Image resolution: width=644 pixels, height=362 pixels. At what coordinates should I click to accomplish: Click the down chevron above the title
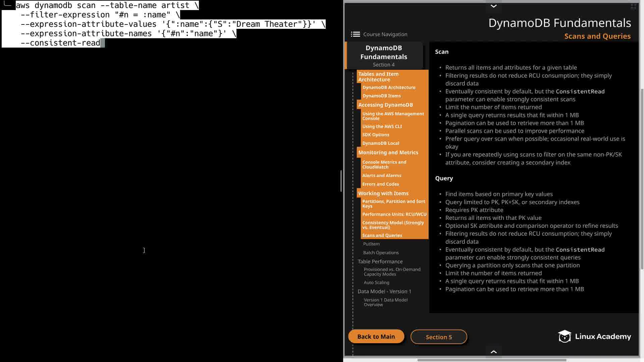pos(493,6)
